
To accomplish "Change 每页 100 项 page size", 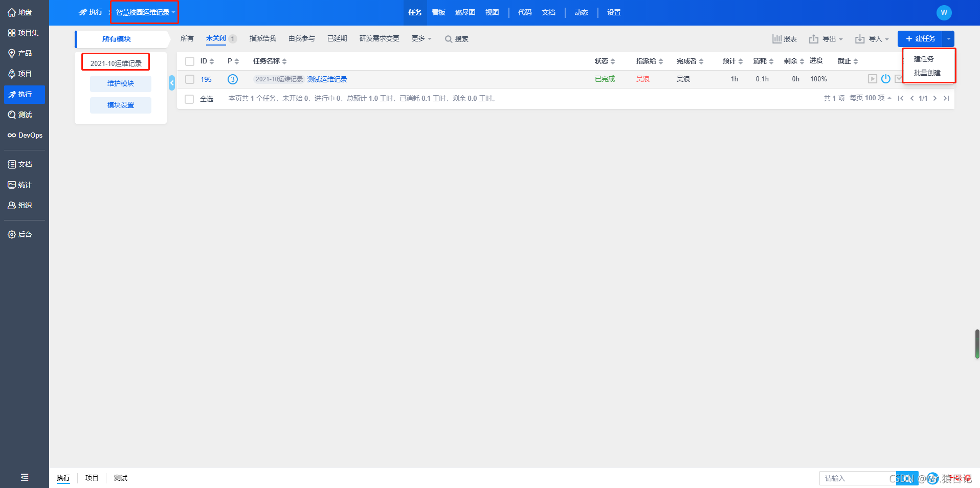I will pos(871,98).
